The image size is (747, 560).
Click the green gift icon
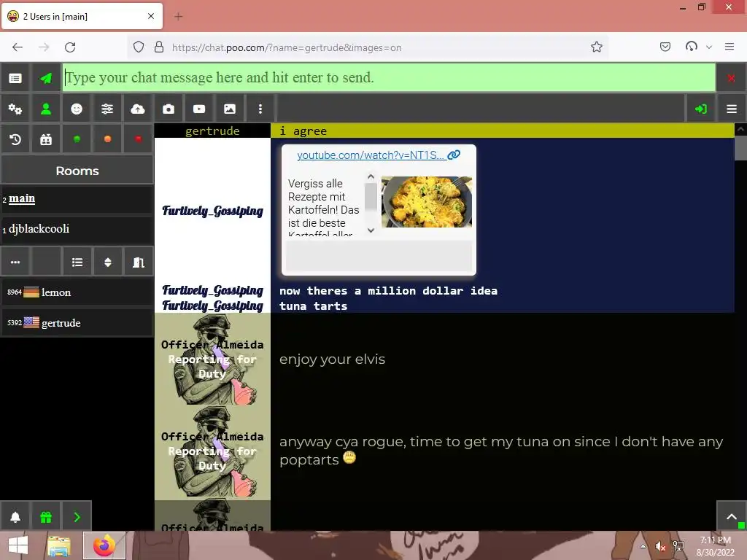pos(46,517)
